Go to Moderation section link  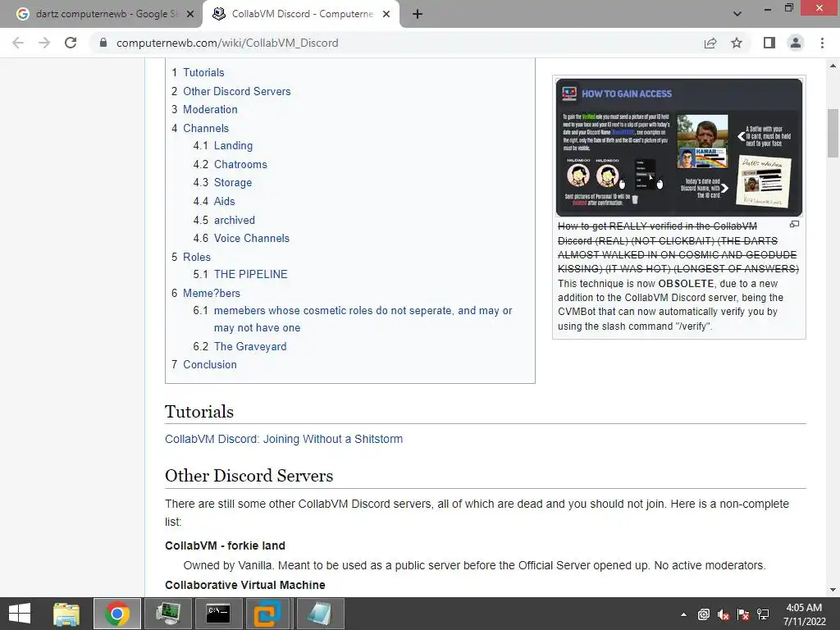[210, 109]
